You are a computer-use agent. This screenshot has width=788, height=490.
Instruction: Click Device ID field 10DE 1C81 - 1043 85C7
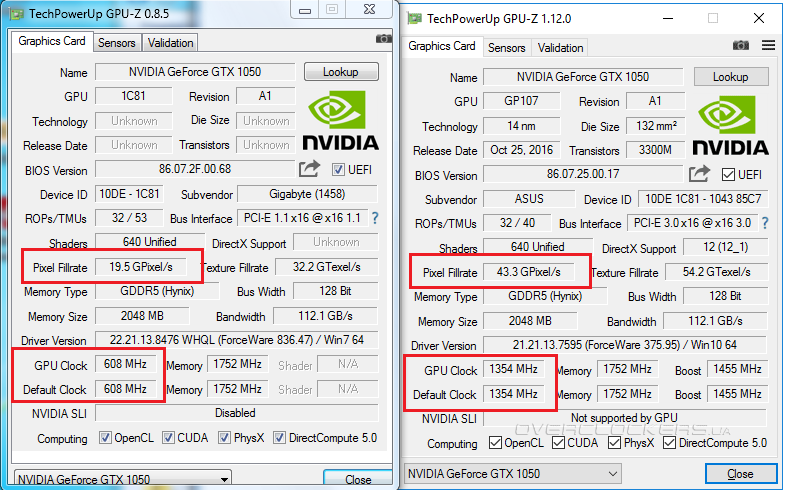(703, 199)
